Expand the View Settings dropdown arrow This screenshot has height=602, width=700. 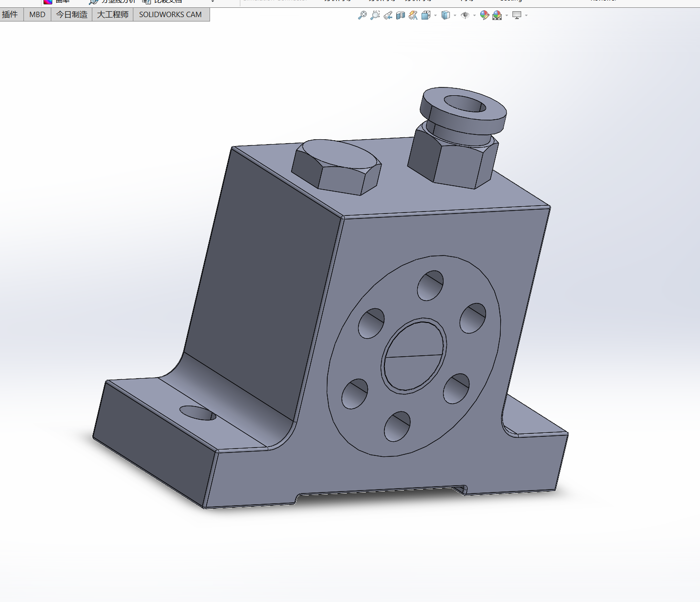tap(526, 16)
